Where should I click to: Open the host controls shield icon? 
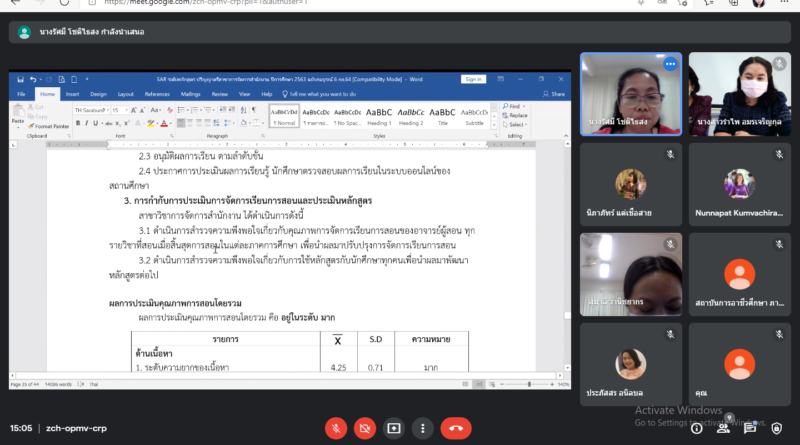(776, 428)
